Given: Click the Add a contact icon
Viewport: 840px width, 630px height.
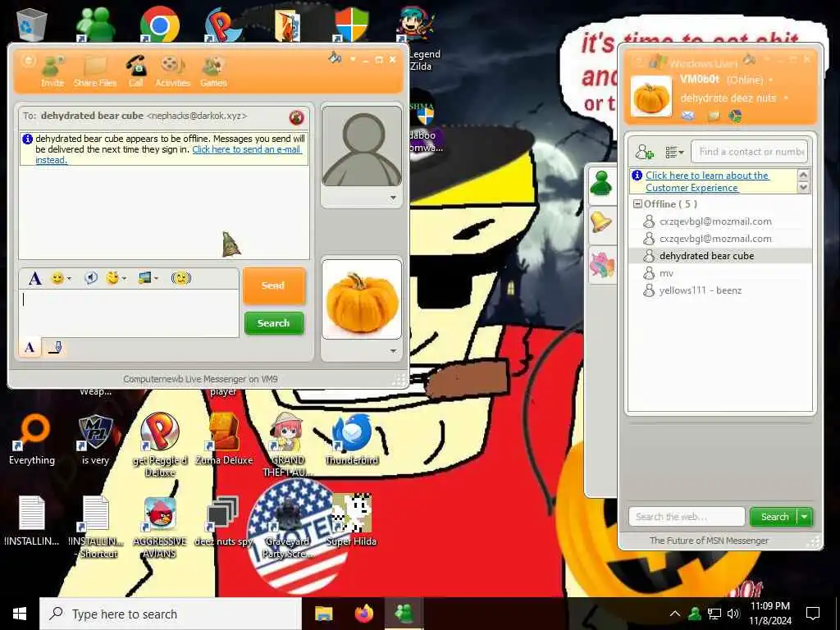Looking at the screenshot, I should pyautogui.click(x=644, y=152).
